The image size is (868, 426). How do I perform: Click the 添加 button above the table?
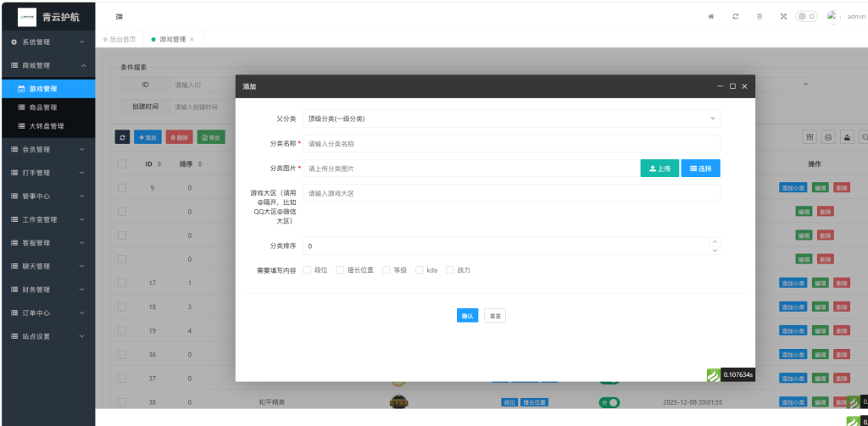pyautogui.click(x=147, y=137)
